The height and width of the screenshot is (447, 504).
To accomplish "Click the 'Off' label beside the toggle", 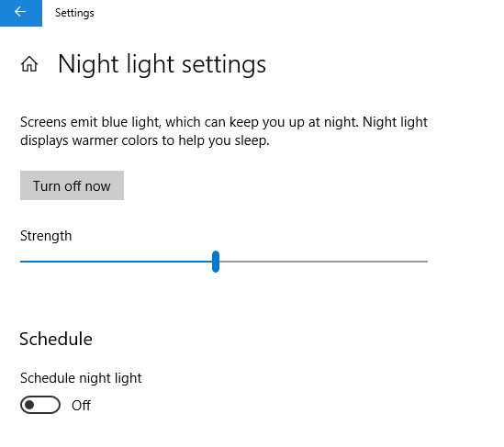I will [81, 405].
